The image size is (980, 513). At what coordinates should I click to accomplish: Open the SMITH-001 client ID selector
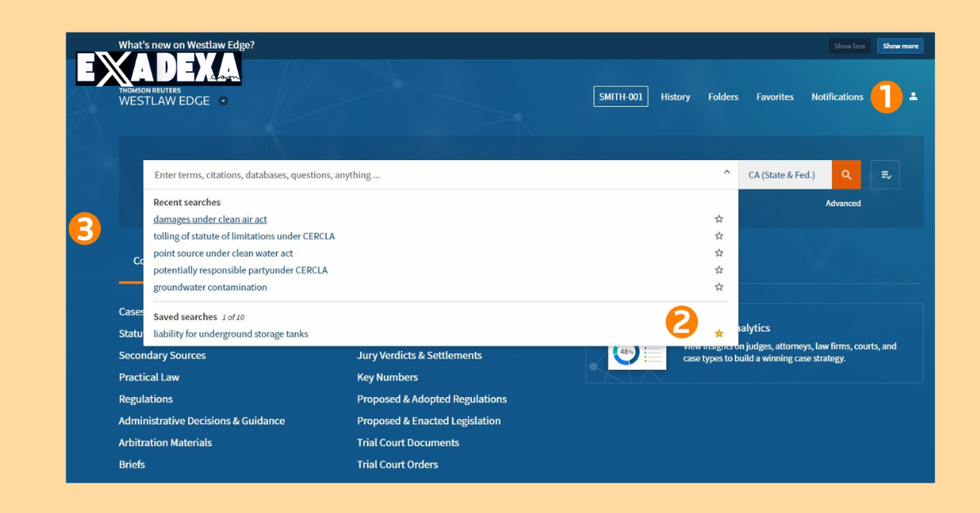tap(620, 96)
